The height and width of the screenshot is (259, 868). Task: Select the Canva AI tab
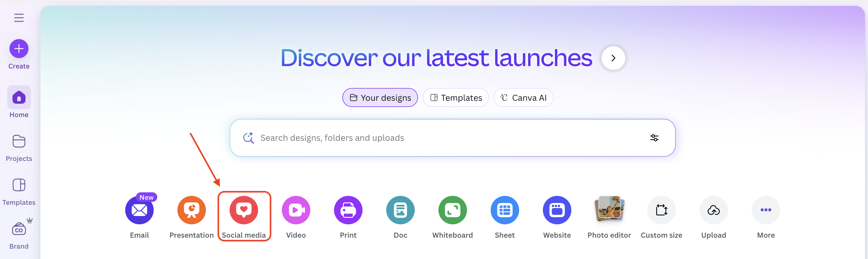coord(523,98)
